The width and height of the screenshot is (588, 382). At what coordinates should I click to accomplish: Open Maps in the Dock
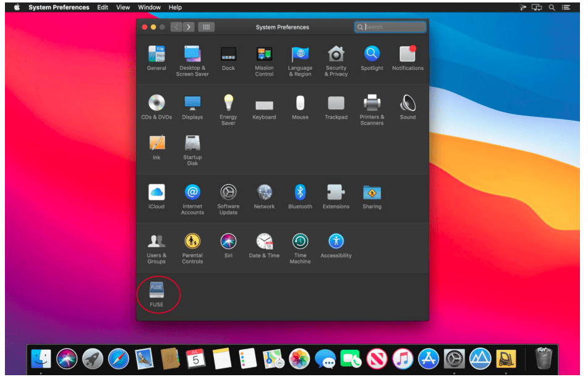point(273,359)
